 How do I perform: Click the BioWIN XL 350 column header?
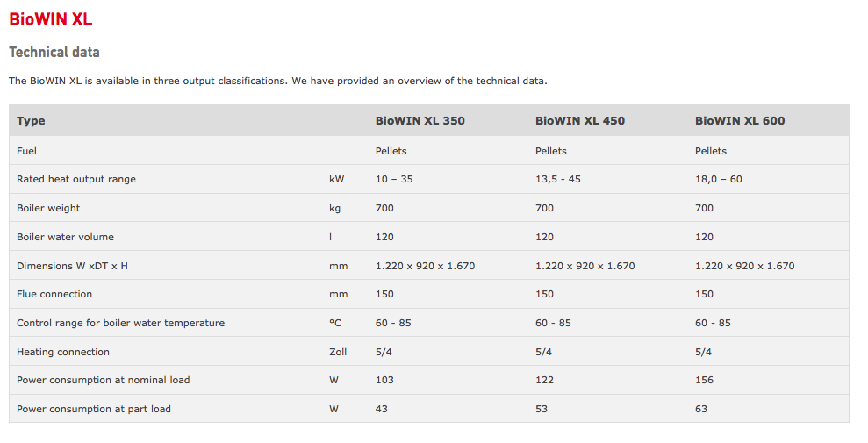pos(420,121)
